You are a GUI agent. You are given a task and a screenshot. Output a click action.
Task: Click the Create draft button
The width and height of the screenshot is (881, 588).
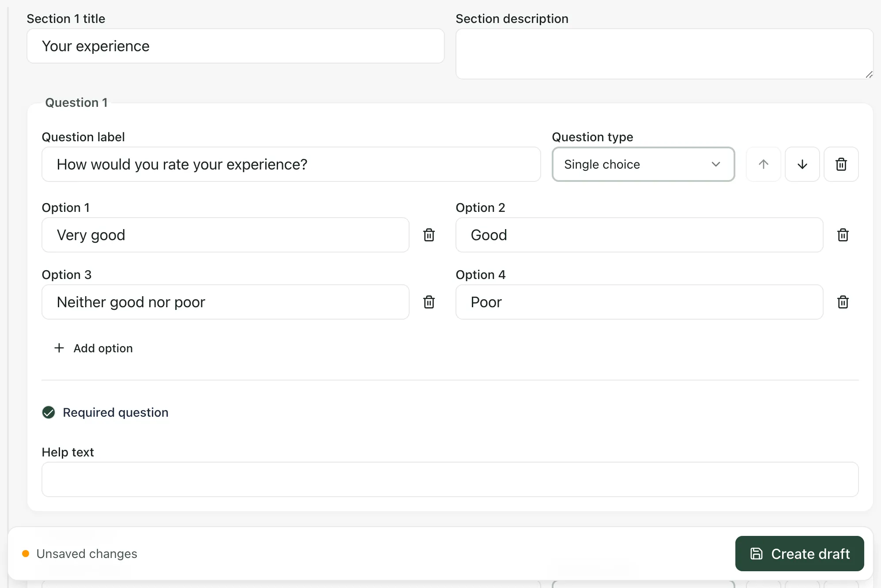tap(799, 554)
